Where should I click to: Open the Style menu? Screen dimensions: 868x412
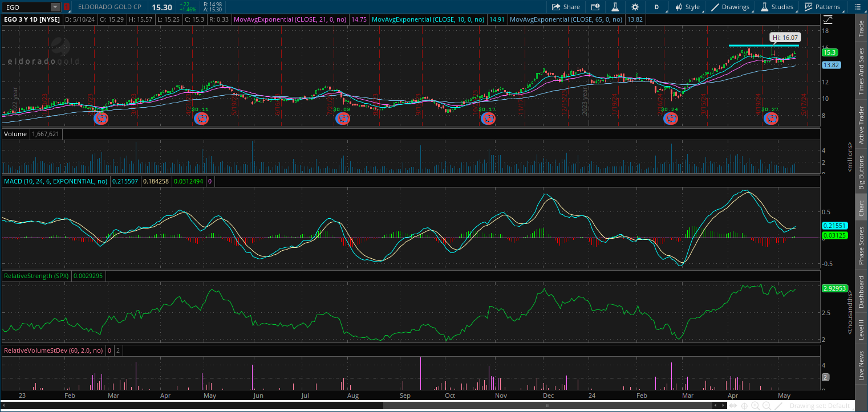687,7
